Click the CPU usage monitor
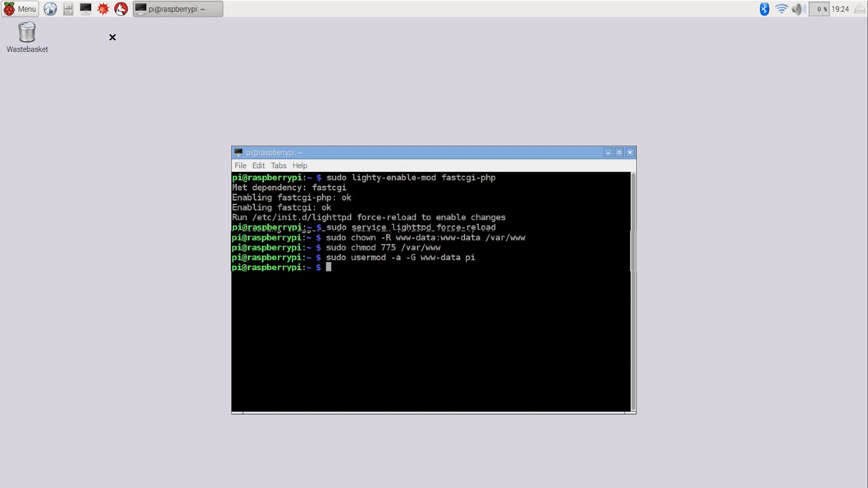The image size is (868, 488). [x=819, y=9]
